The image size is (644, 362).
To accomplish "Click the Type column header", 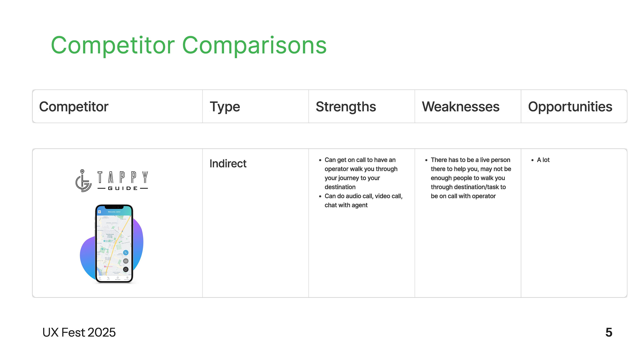I will click(x=225, y=107).
